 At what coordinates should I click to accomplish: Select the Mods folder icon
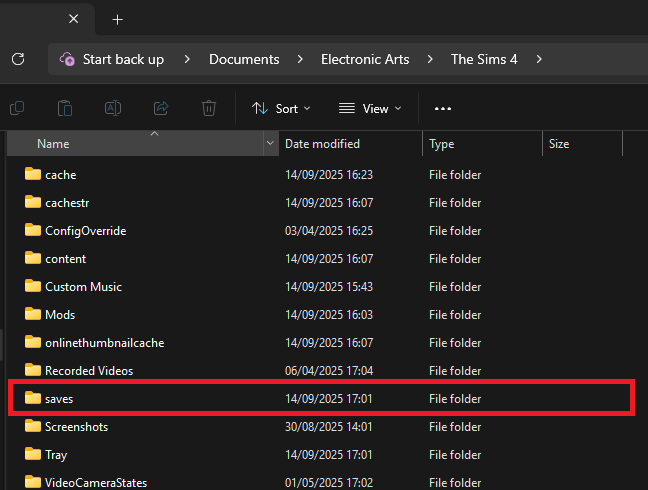(33, 314)
